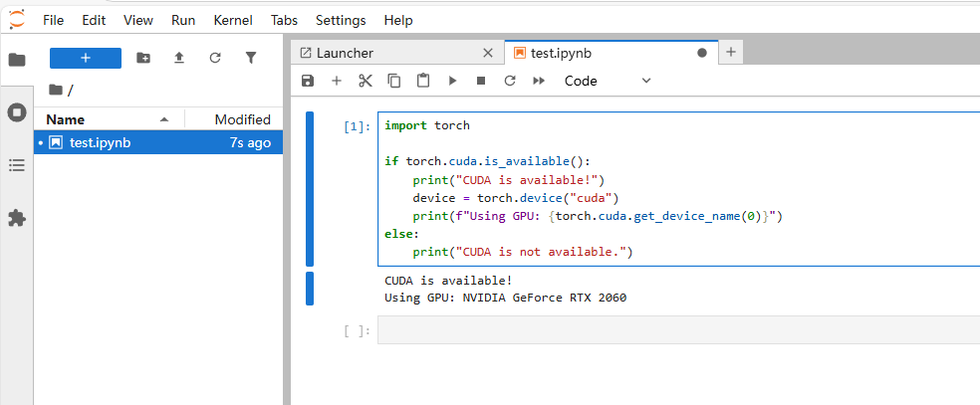
Task: Create a new folder with folder-plus icon
Action: pyautogui.click(x=143, y=58)
